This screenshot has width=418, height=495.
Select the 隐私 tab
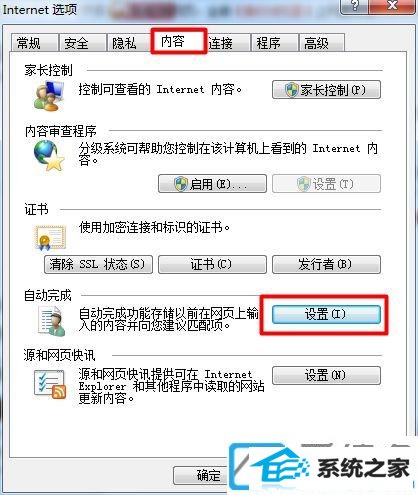[128, 43]
